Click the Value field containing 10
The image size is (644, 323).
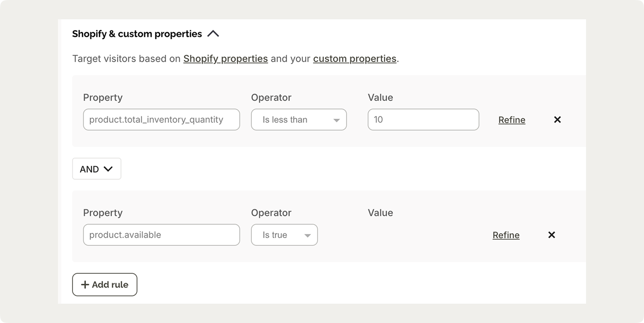tap(423, 120)
